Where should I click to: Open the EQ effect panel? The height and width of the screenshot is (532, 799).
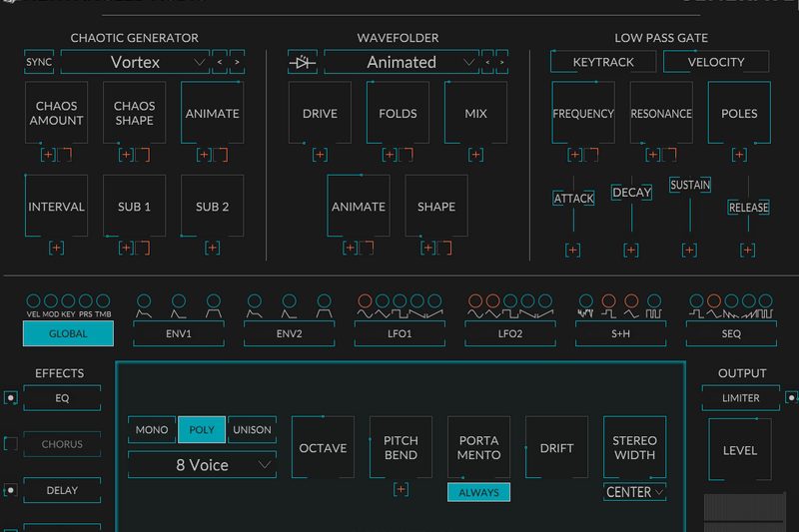coord(62,398)
